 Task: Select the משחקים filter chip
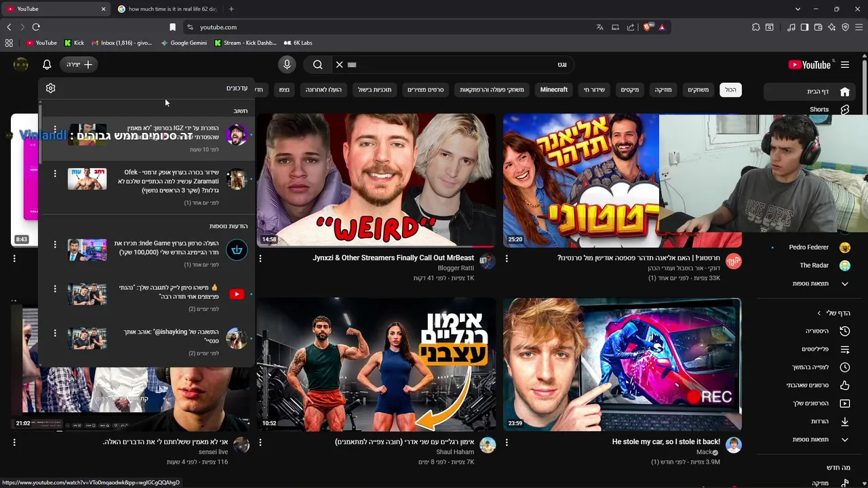click(x=698, y=89)
